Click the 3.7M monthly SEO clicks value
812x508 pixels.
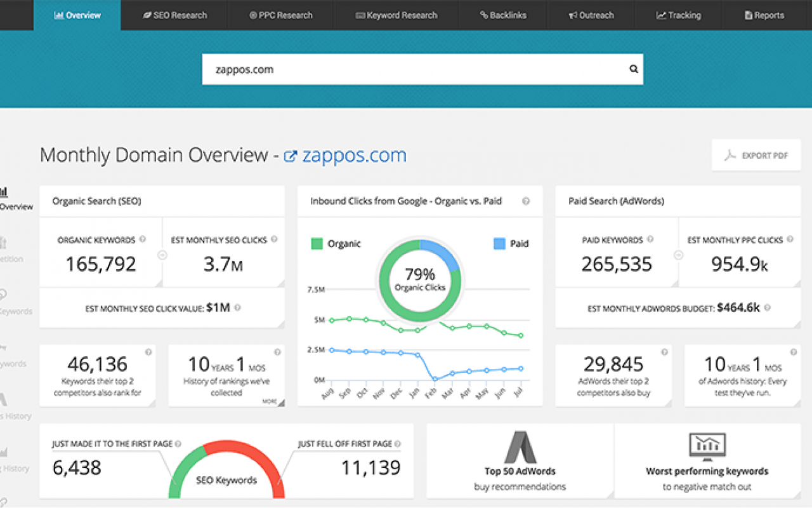pyautogui.click(x=223, y=264)
